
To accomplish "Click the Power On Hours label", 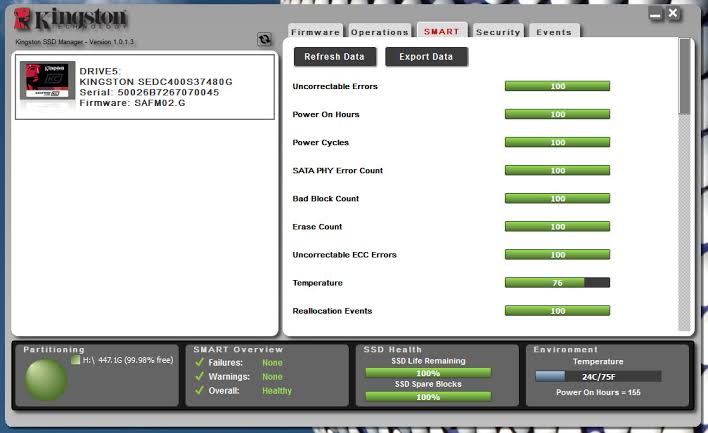I will point(326,114).
